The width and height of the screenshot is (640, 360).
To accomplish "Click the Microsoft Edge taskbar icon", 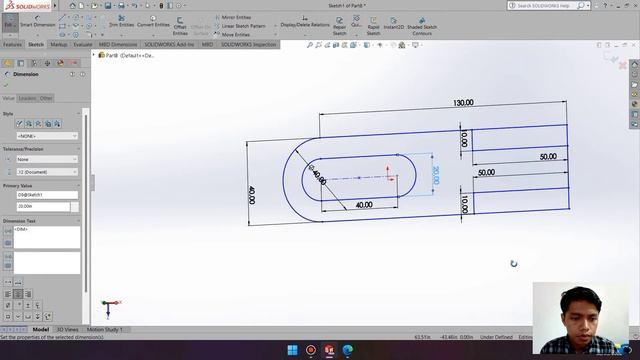I will coord(347,350).
